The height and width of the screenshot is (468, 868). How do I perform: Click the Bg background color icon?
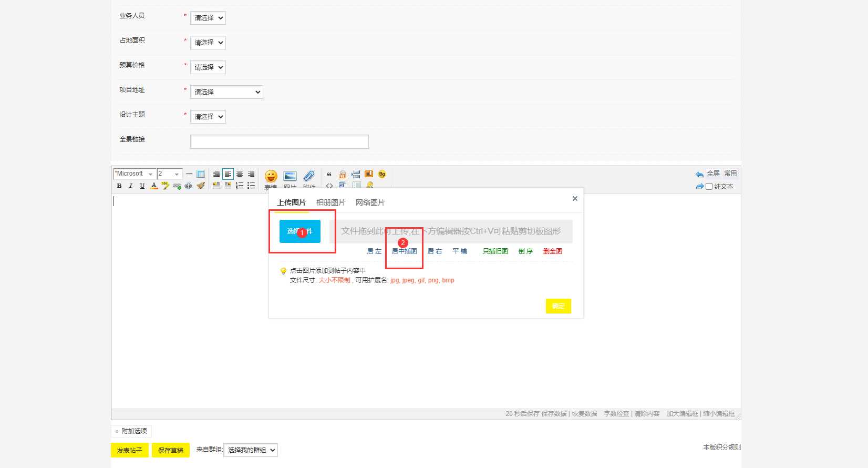pos(382,174)
